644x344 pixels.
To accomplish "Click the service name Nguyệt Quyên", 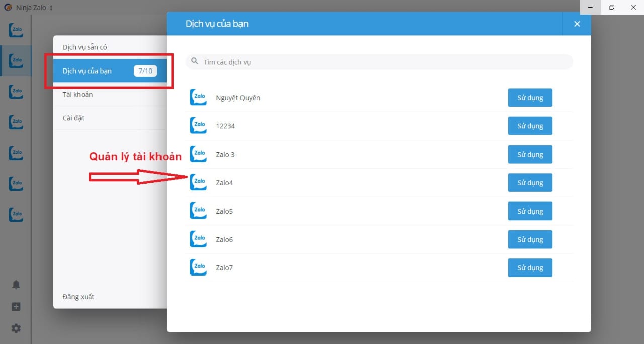I will point(238,98).
